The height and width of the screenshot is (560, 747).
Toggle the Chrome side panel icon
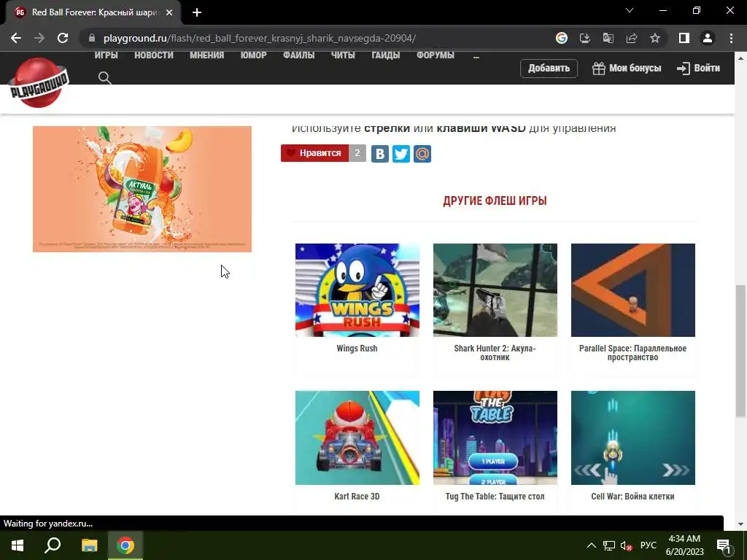[x=684, y=38]
